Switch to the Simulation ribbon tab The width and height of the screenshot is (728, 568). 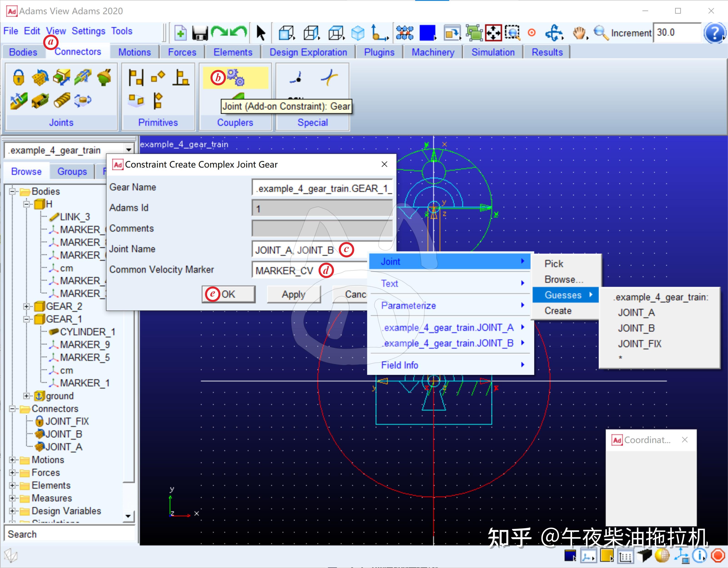coord(493,52)
